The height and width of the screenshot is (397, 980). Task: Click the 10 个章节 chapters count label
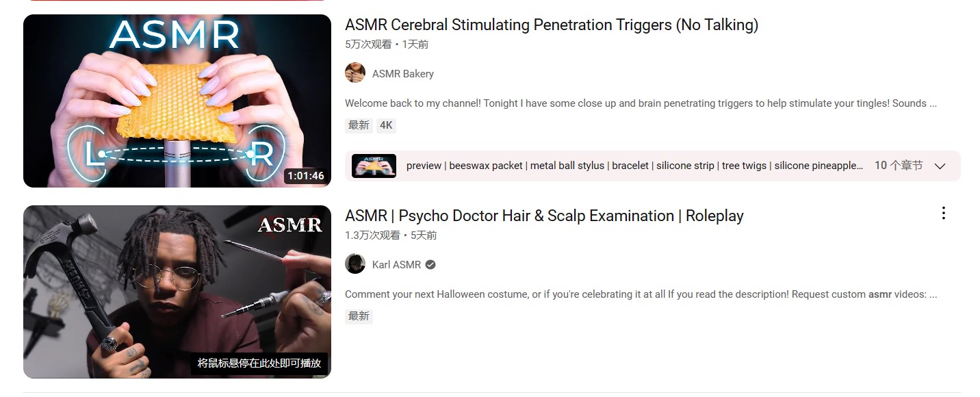point(899,166)
